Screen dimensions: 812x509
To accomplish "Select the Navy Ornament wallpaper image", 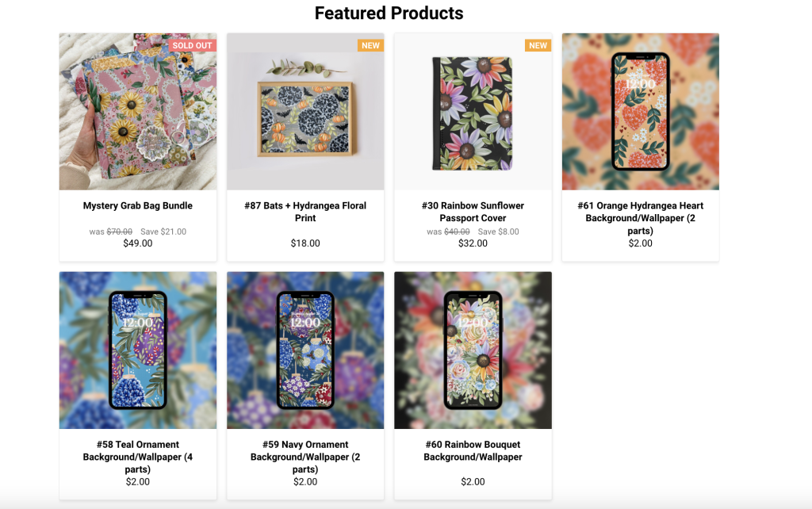I will click(305, 350).
